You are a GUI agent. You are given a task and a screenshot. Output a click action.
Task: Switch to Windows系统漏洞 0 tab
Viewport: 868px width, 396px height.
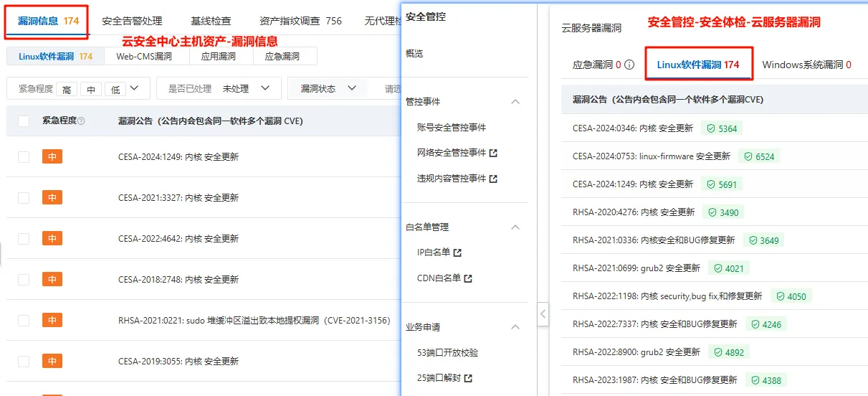pyautogui.click(x=806, y=65)
